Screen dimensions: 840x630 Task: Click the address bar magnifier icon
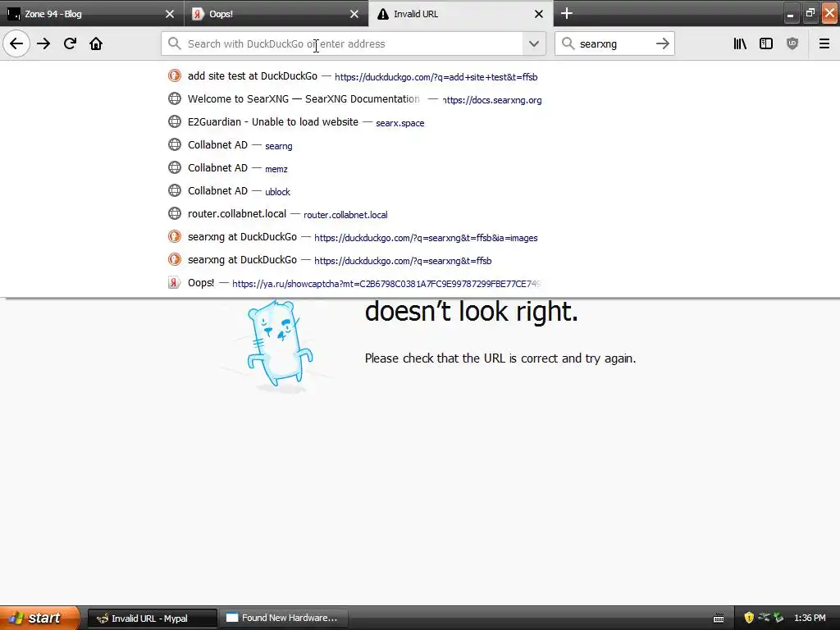click(x=174, y=43)
